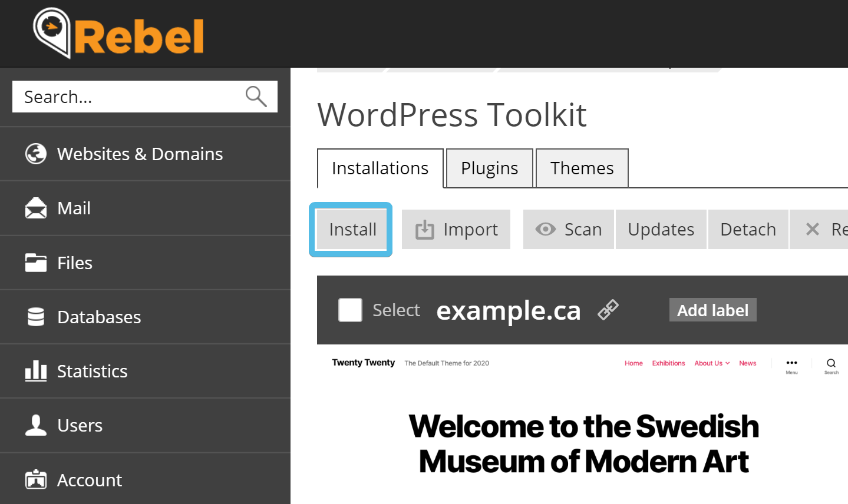Image resolution: width=848 pixels, height=504 pixels.
Task: Click the Users person icon
Action: (x=36, y=425)
